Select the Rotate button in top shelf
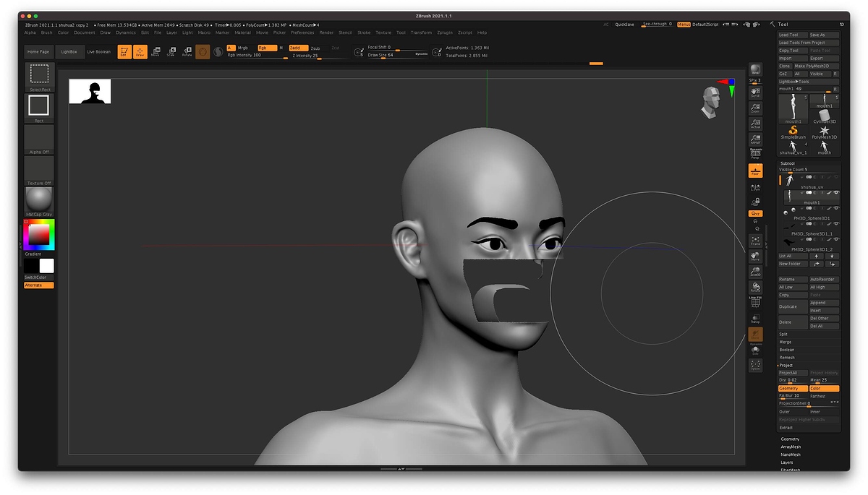 (x=187, y=51)
